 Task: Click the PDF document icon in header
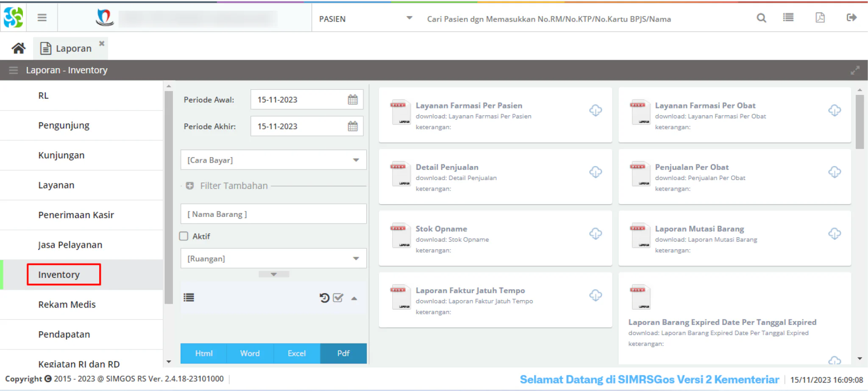[820, 17]
